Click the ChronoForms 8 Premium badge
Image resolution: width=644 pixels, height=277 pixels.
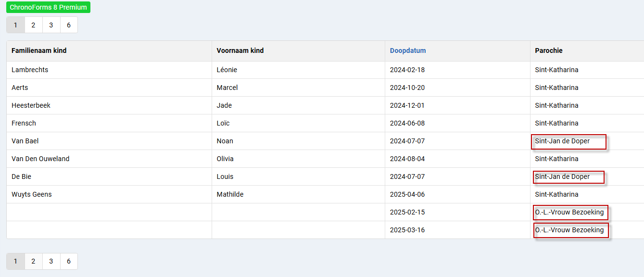(48, 7)
